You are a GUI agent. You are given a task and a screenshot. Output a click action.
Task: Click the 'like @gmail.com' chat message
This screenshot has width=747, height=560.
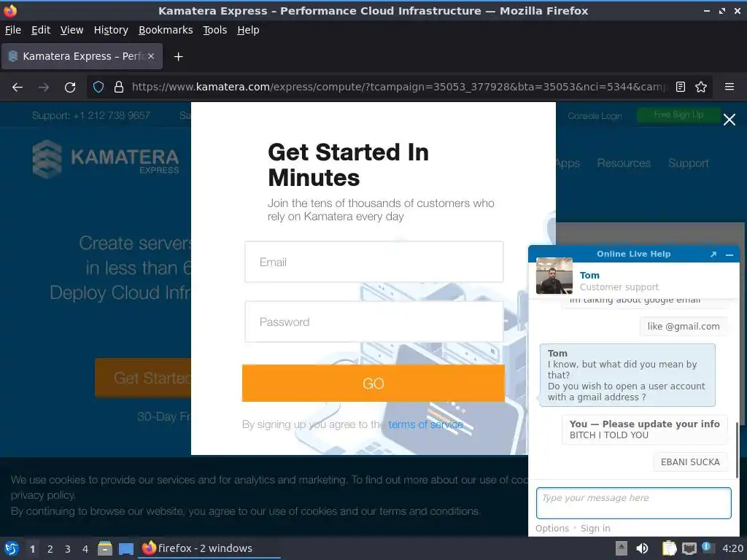[x=684, y=326]
